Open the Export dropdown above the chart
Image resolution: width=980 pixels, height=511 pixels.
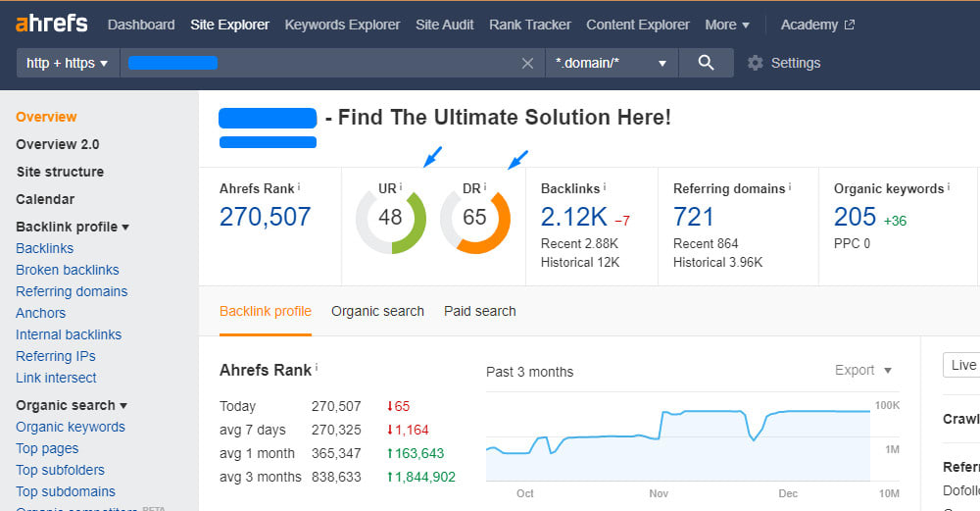pyautogui.click(x=863, y=370)
